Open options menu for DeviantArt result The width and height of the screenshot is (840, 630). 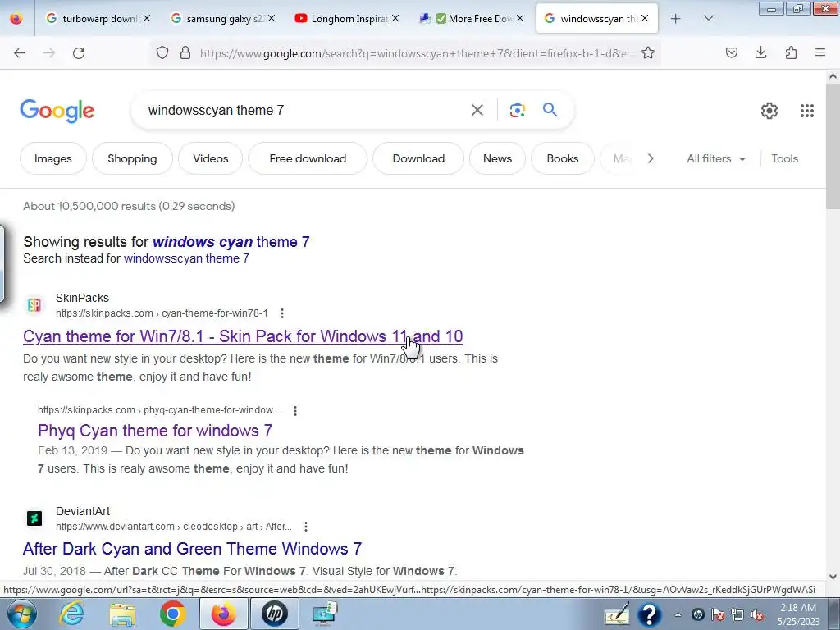tap(306, 527)
